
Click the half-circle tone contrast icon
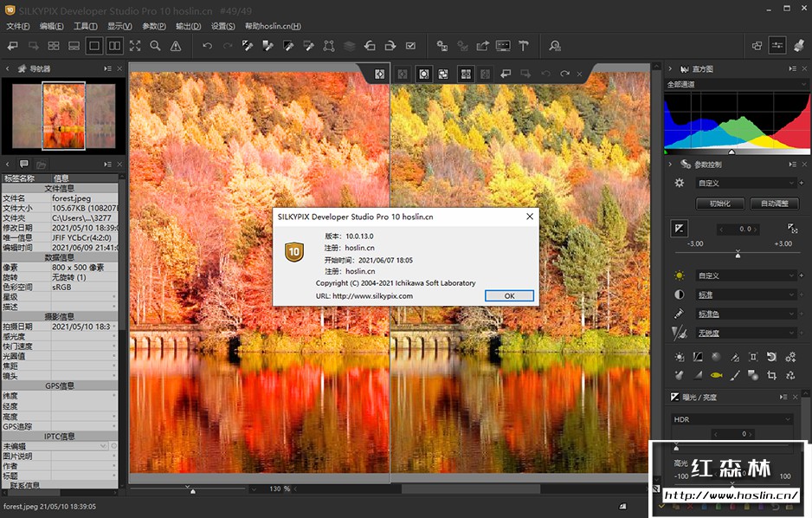coord(680,295)
